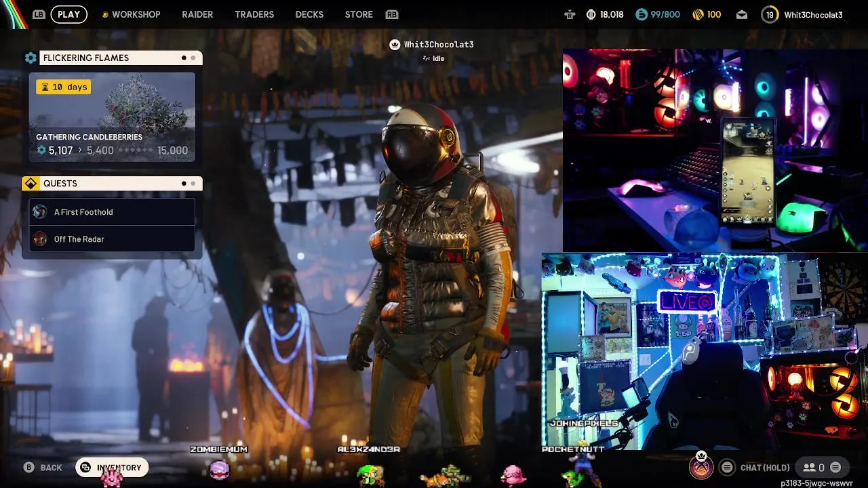The width and height of the screenshot is (868, 488).
Task: Select the DECKS tab
Action: tap(309, 14)
